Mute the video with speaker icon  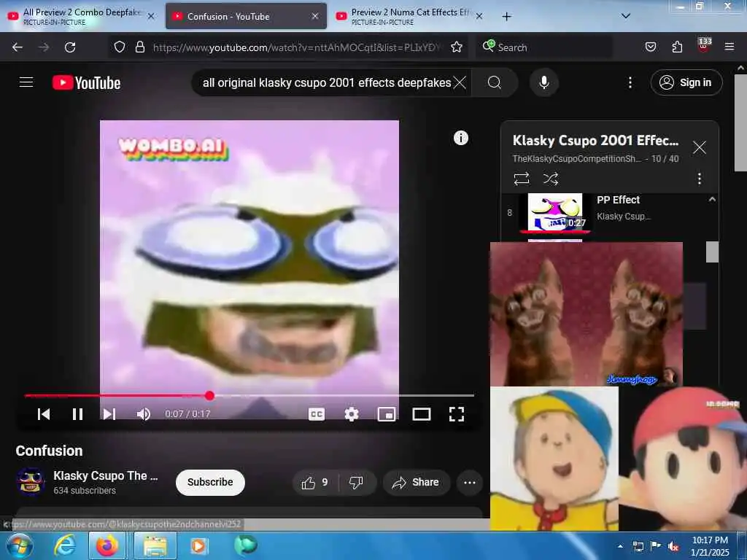144,414
